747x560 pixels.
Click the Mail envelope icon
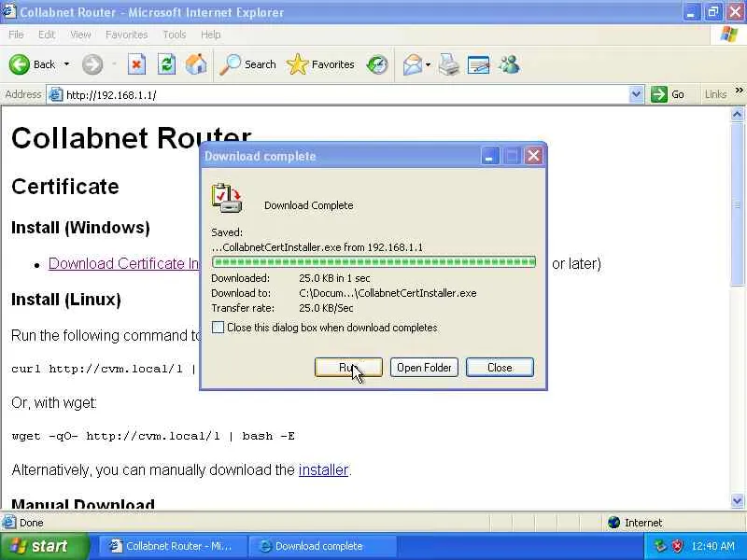pyautogui.click(x=412, y=64)
